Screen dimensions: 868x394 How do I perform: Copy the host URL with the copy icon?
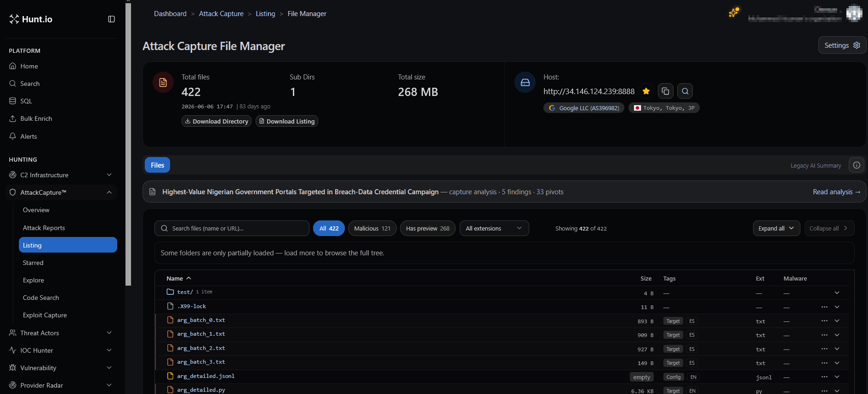coord(665,91)
